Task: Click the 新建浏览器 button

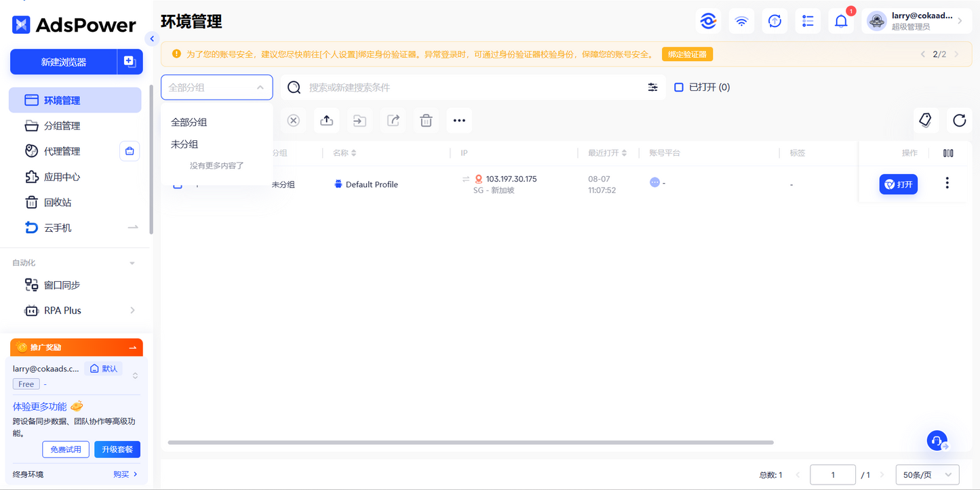Action: point(64,62)
